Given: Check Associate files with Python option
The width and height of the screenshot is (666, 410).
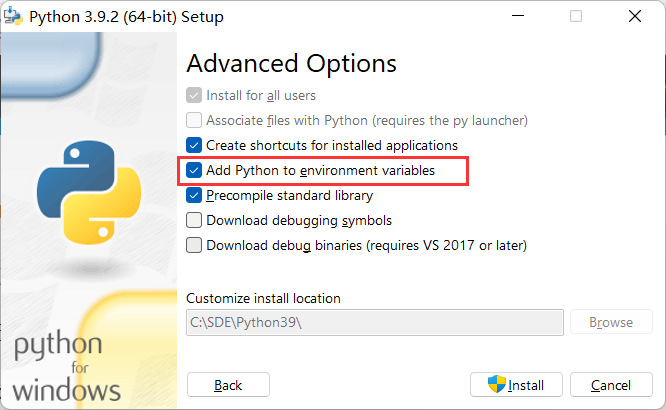Looking at the screenshot, I should pos(194,120).
